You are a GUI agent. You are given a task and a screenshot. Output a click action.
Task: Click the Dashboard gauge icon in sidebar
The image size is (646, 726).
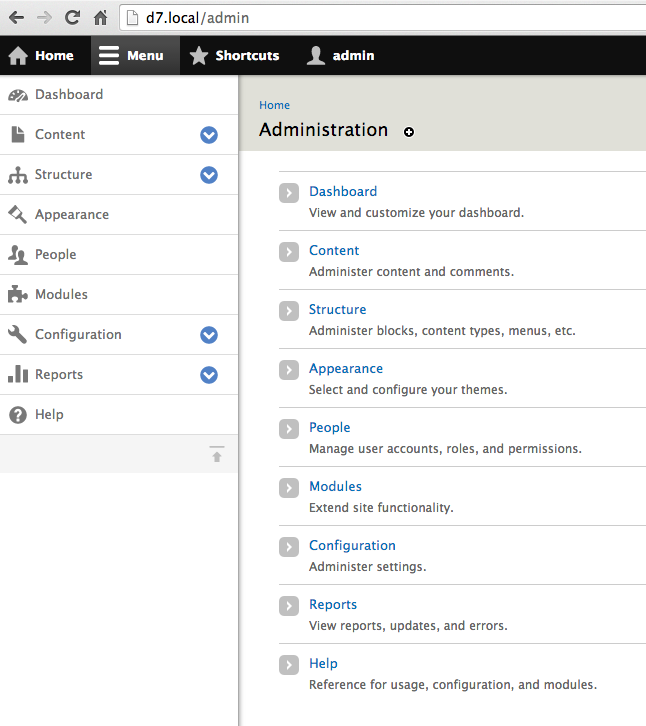(x=17, y=95)
